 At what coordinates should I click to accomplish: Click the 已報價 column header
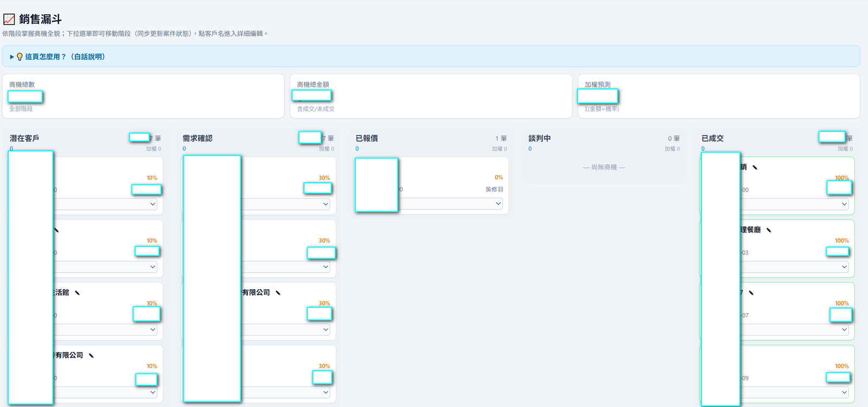pyautogui.click(x=367, y=138)
